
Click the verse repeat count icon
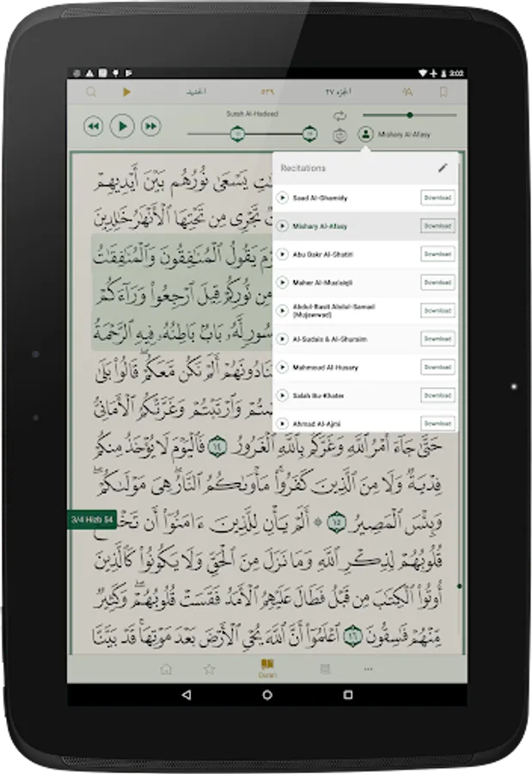[x=339, y=135]
